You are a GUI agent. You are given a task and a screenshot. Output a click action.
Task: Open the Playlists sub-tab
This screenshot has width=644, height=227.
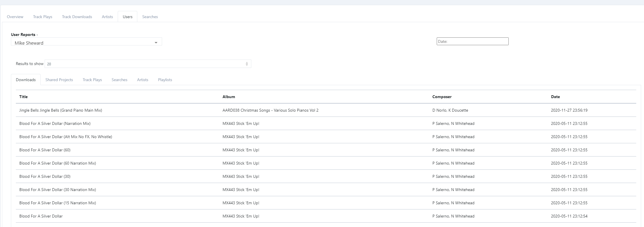[x=165, y=80]
